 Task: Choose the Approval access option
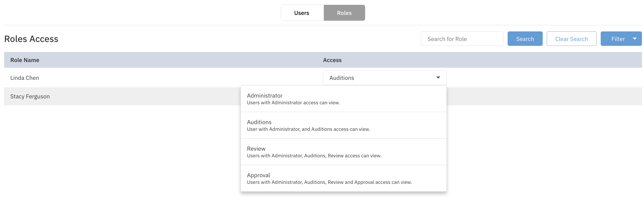point(258,175)
